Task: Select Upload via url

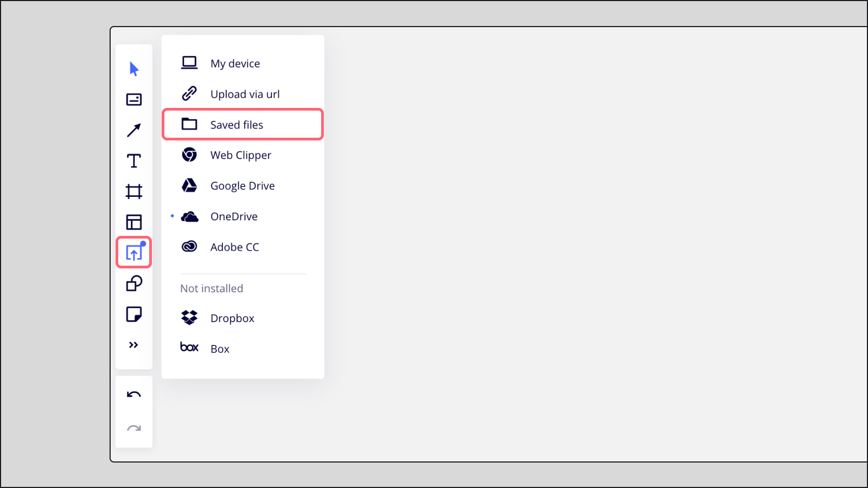Action: [x=245, y=94]
